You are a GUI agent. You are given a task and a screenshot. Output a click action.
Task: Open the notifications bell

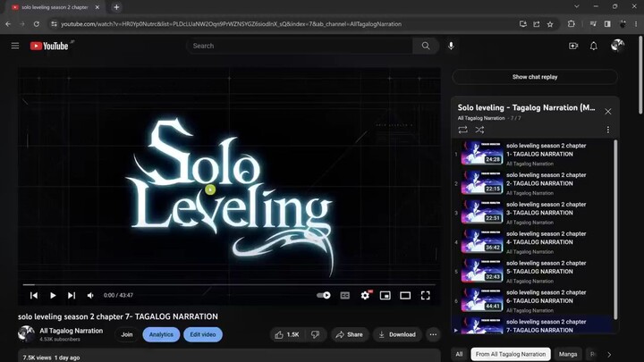(x=593, y=46)
